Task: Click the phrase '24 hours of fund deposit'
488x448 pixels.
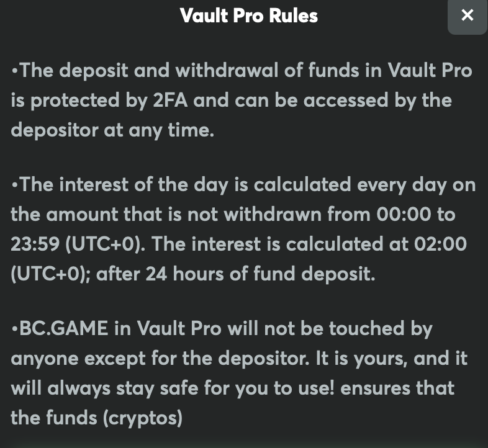Action: click(261, 274)
